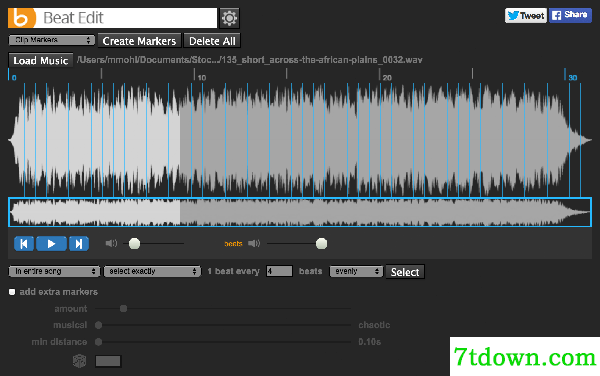Screen dimensions: 600x376
Task: Click the seed value field beside dice
Action: pos(108,361)
